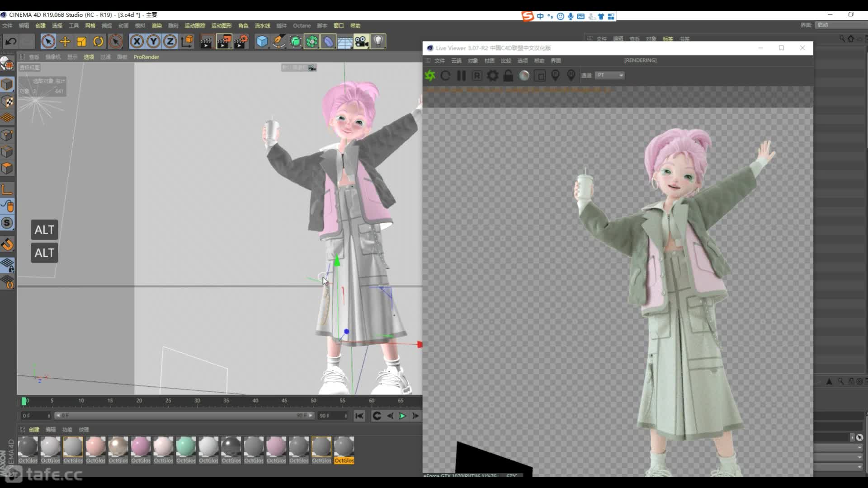
Task: Go to start of animation
Action: [x=359, y=416]
